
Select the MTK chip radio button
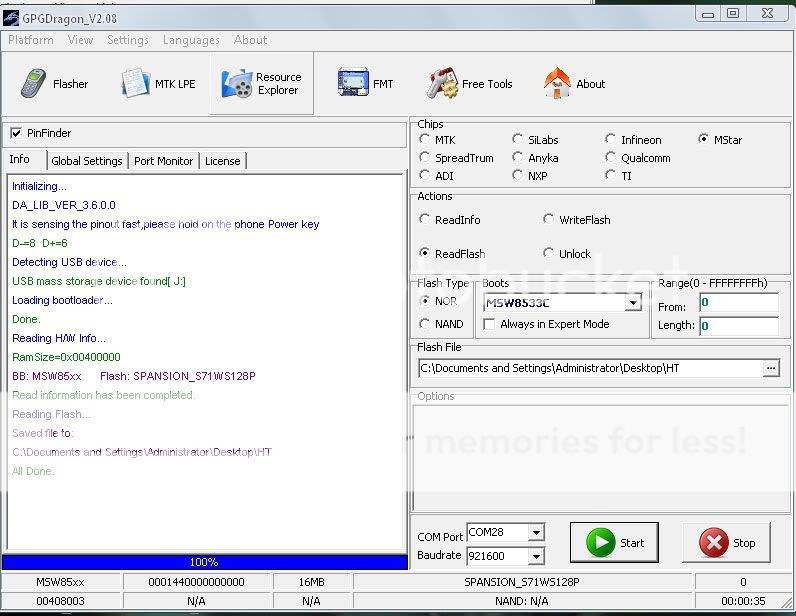click(x=425, y=140)
